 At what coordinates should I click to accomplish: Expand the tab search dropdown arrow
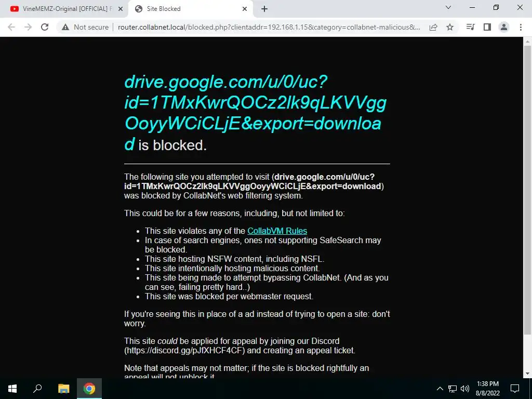[448, 7]
